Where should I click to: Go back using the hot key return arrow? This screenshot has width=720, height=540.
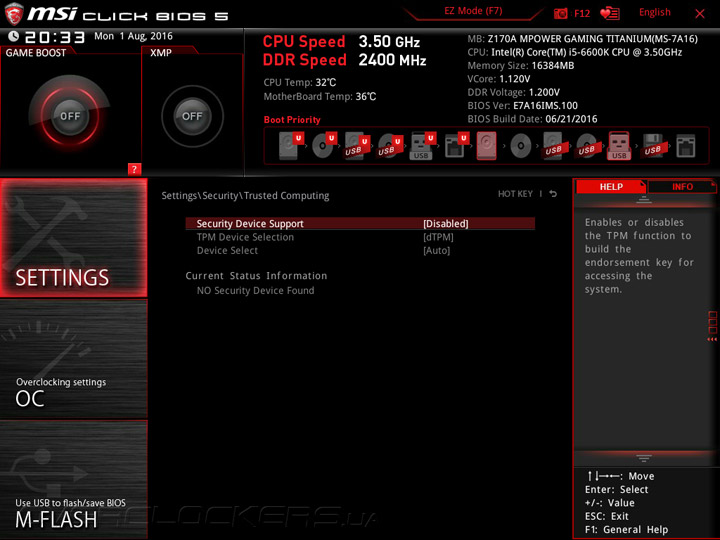pos(553,194)
